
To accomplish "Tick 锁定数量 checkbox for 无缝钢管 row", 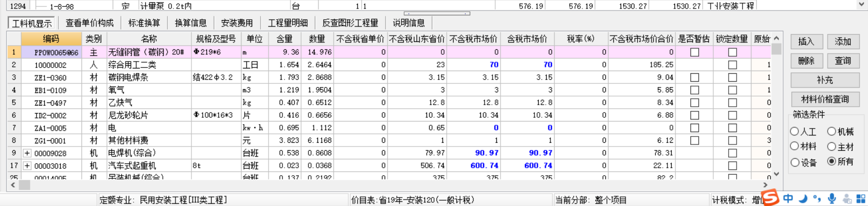I will click(x=732, y=52).
